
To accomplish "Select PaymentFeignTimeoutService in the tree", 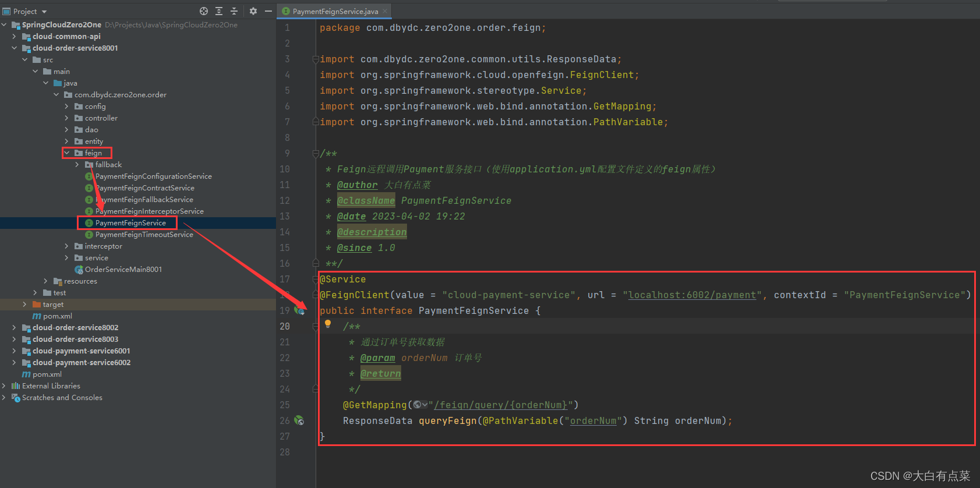I will click(144, 235).
